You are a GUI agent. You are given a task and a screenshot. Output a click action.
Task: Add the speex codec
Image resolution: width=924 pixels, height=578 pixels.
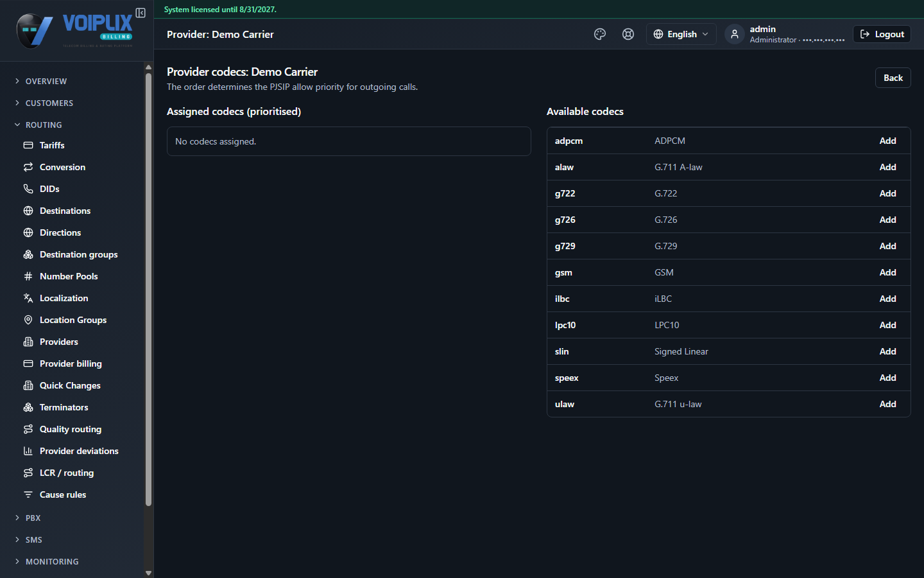(x=887, y=378)
